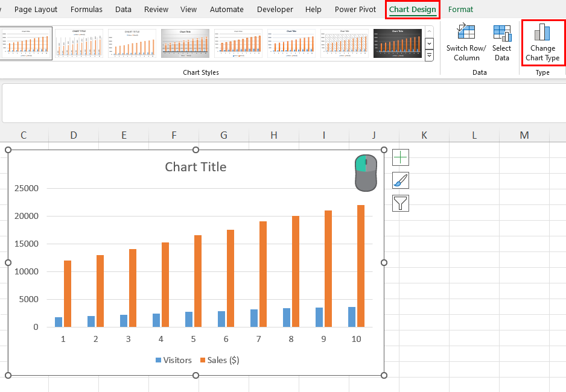
Task: Click the top-right chart resize handle
Action: click(x=384, y=150)
